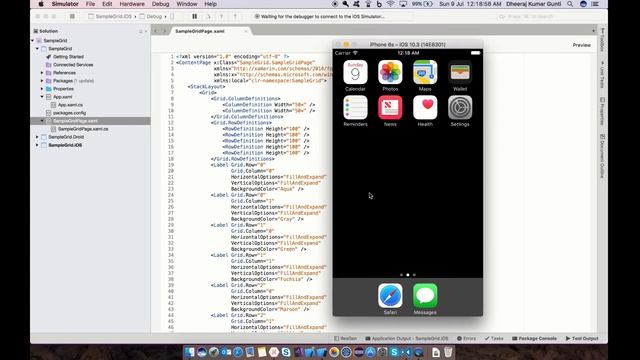Open the Apple menu
The width and height of the screenshot is (640, 360).
point(41,4)
